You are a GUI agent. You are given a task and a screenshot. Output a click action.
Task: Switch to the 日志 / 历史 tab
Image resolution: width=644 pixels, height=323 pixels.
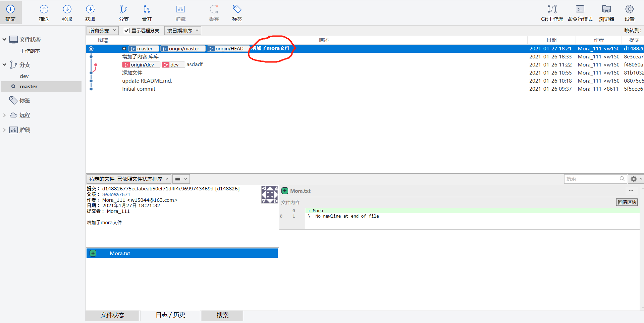(170, 315)
